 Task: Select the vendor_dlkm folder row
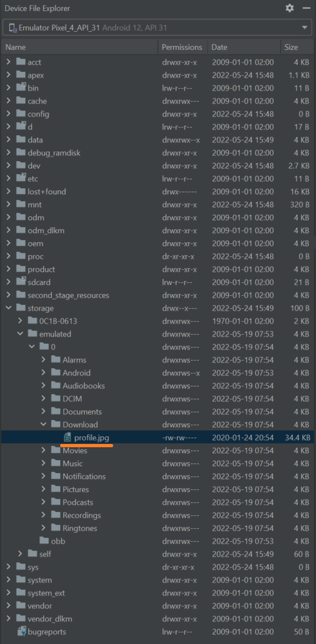158,619
